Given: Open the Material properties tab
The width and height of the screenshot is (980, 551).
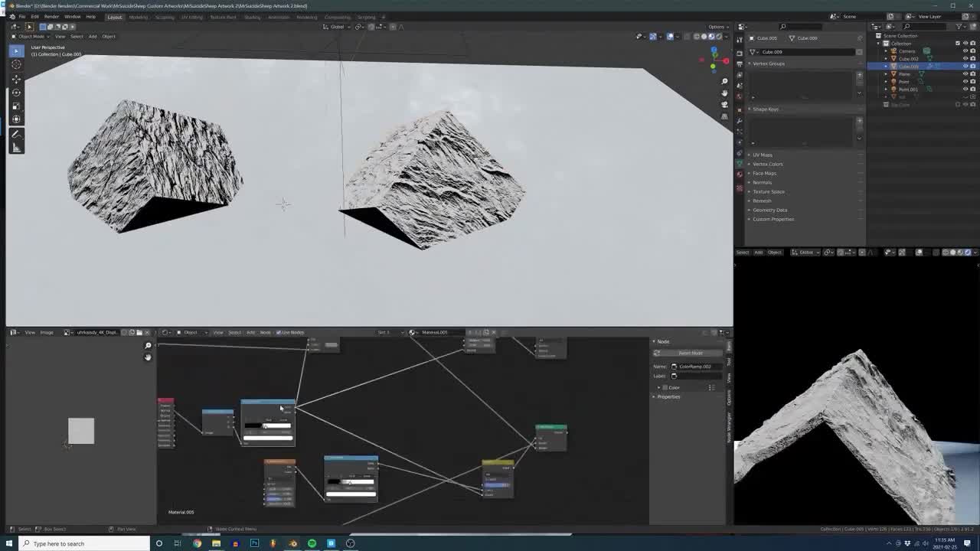Looking at the screenshot, I should (740, 174).
